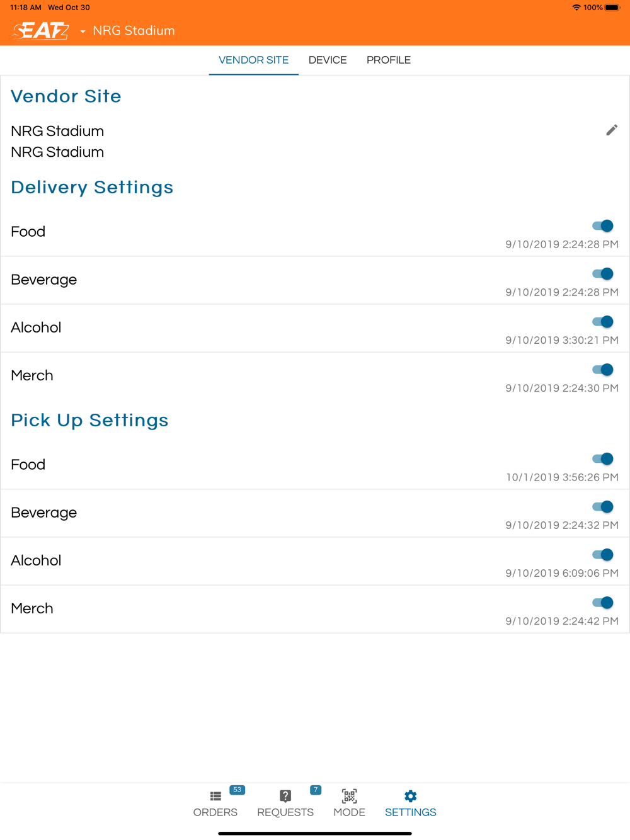Expand the venue dropdown arrow beside NRG Stadium
Image resolution: width=630 pixels, height=840 pixels.
83,31
